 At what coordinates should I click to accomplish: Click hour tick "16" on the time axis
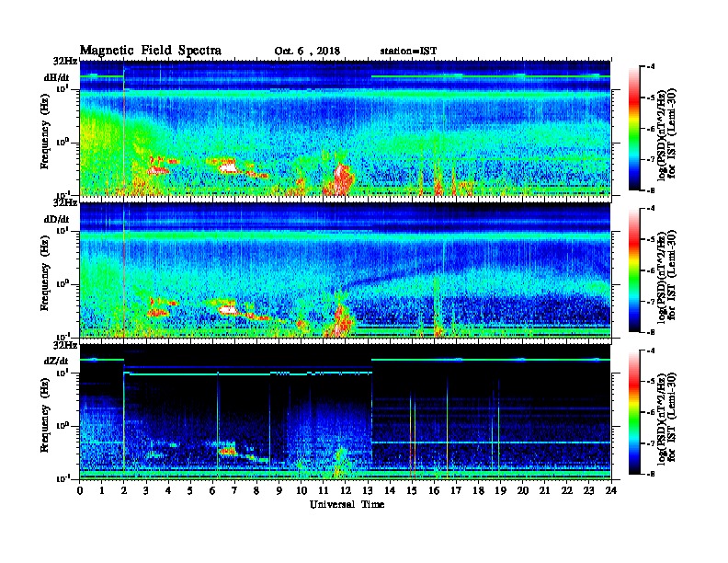[x=434, y=490]
